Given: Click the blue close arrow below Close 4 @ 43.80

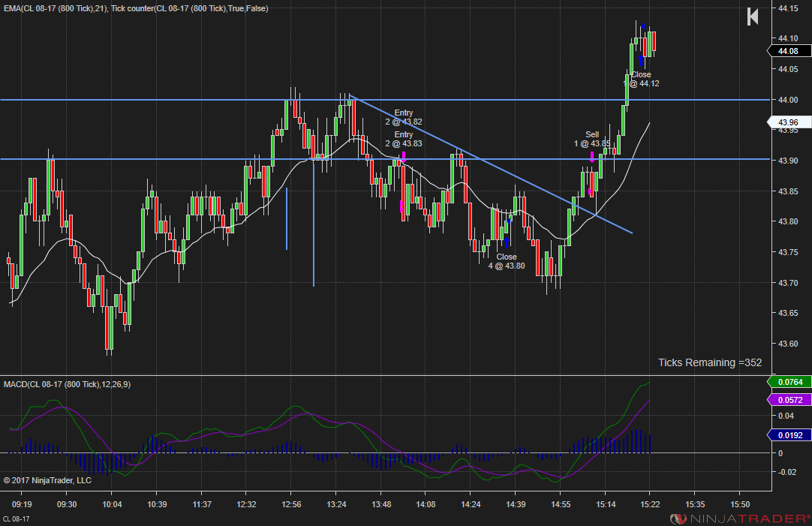Looking at the screenshot, I should (x=507, y=242).
